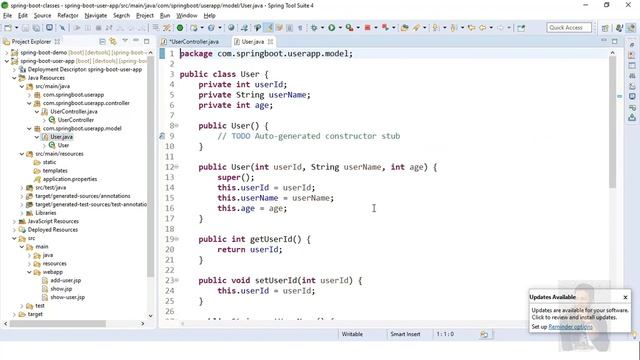Viewport: 640px width, 360px height.
Task: Click into the Quick Access field
Action: (x=569, y=28)
